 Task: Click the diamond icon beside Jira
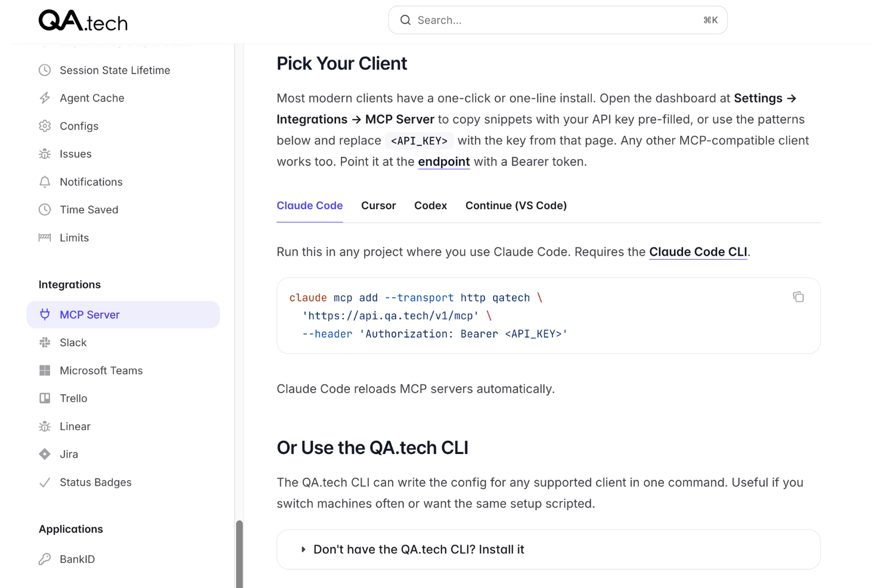(45, 454)
